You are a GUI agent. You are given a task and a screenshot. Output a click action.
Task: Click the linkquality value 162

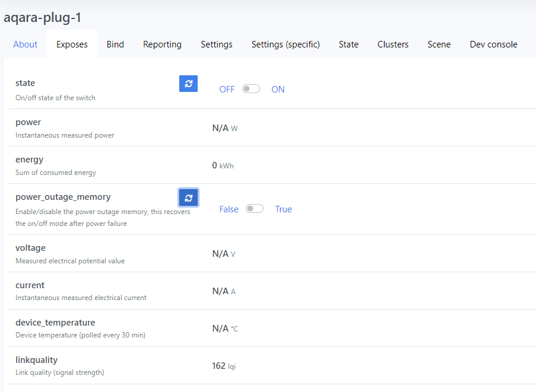click(218, 366)
